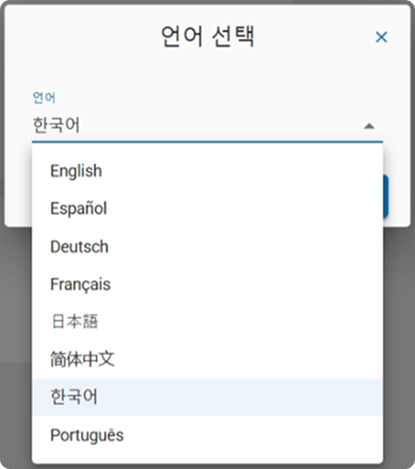The width and height of the screenshot is (415, 469).
Task: Choose 日本語 from the list
Action: click(207, 322)
